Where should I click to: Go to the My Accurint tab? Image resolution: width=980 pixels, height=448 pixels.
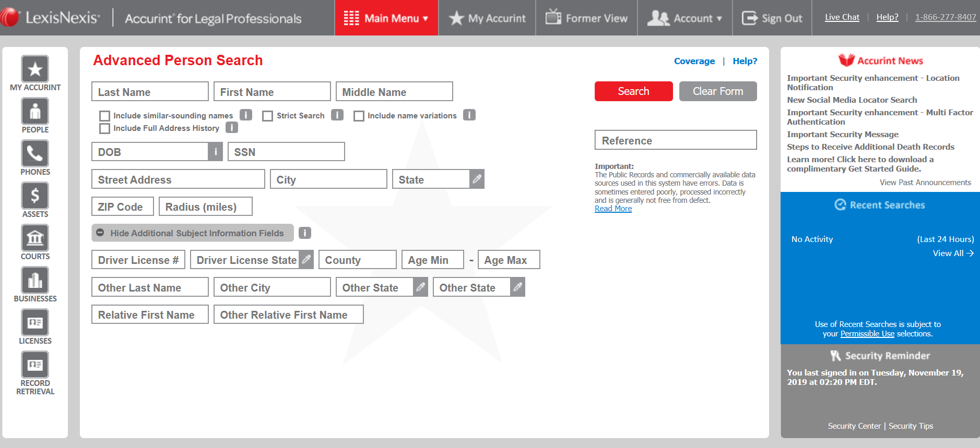(487, 18)
